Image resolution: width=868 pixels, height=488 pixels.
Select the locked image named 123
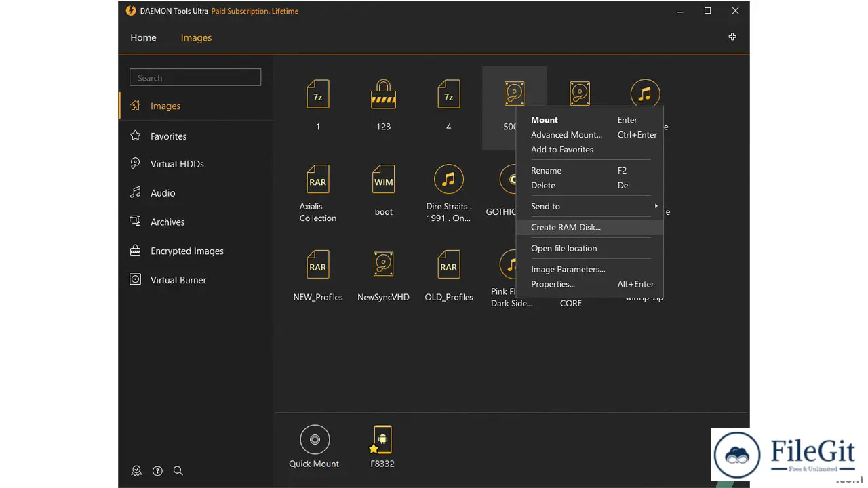pyautogui.click(x=383, y=94)
